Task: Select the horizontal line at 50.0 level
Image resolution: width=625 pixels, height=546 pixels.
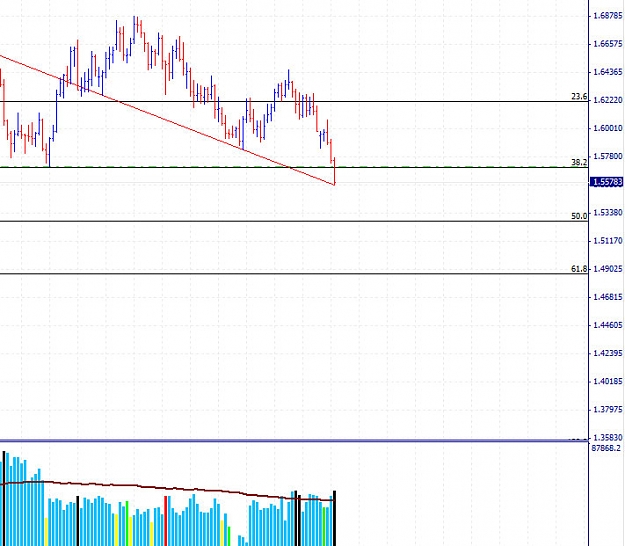Action: pos(294,221)
